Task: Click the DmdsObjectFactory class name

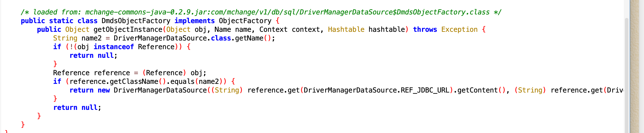Action: coord(136,21)
